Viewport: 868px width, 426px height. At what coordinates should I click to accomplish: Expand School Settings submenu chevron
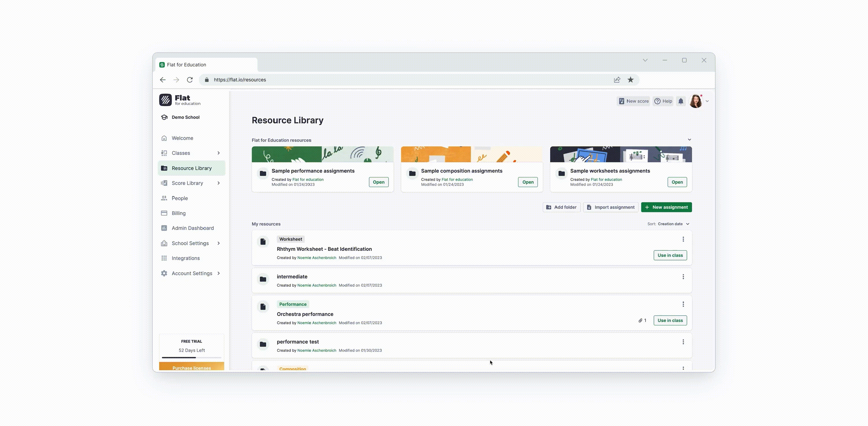pyautogui.click(x=219, y=243)
